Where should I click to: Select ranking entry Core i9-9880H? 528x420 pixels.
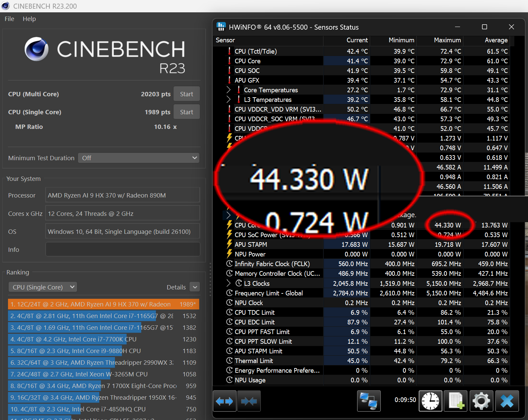point(104,351)
